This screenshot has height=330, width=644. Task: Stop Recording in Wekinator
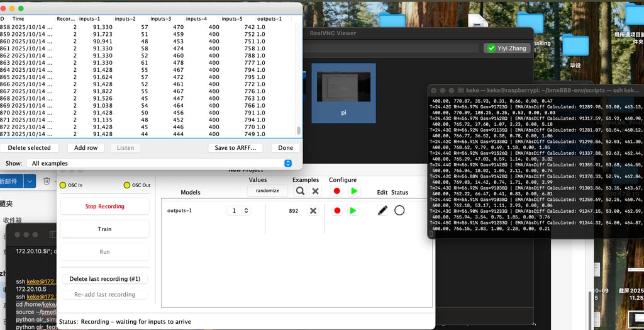tap(105, 207)
